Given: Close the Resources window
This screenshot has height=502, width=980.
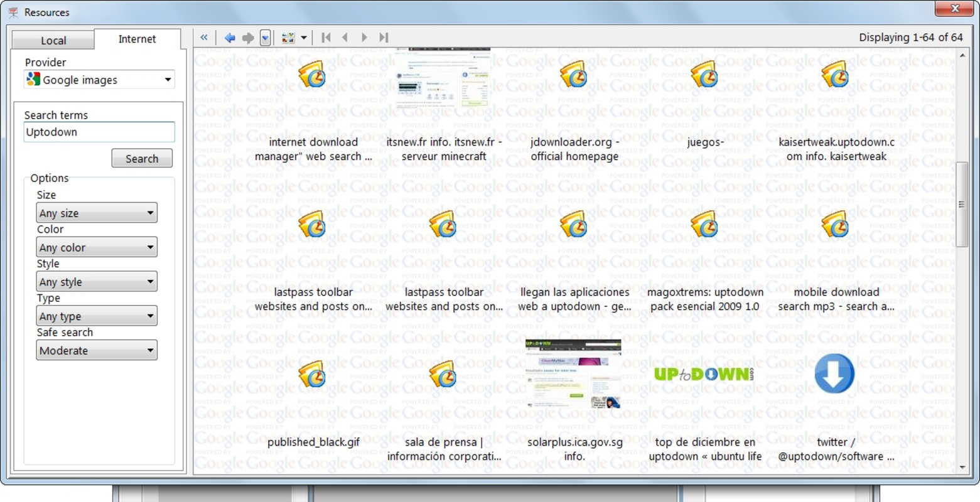Looking at the screenshot, I should coord(955,8).
